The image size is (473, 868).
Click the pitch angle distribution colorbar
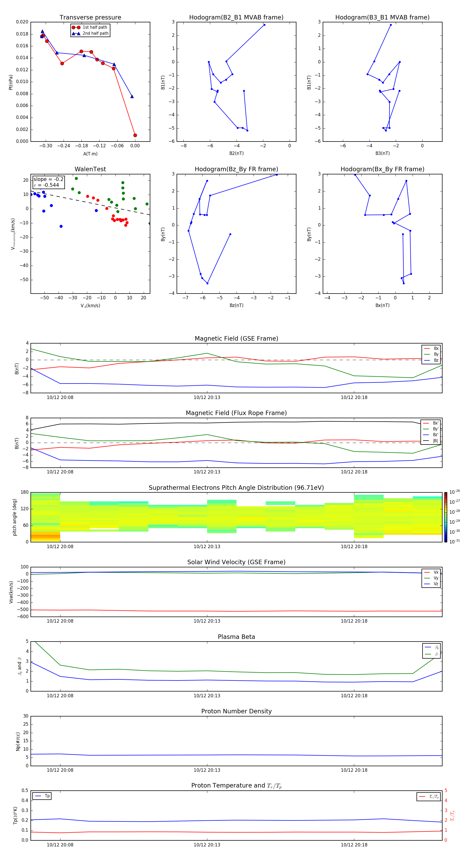(x=445, y=517)
